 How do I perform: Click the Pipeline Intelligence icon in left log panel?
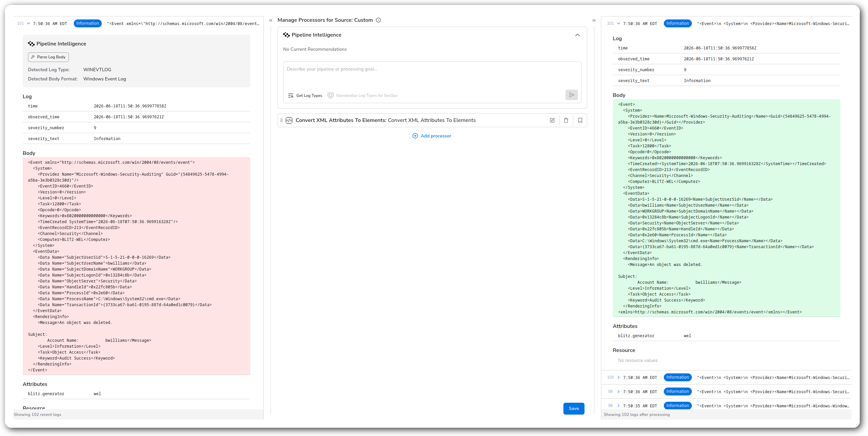pyautogui.click(x=31, y=44)
